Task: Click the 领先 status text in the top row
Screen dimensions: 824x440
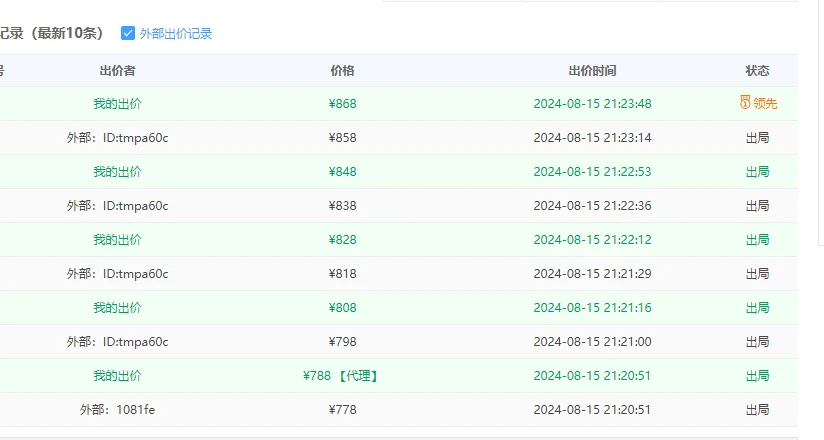Action: click(x=765, y=104)
